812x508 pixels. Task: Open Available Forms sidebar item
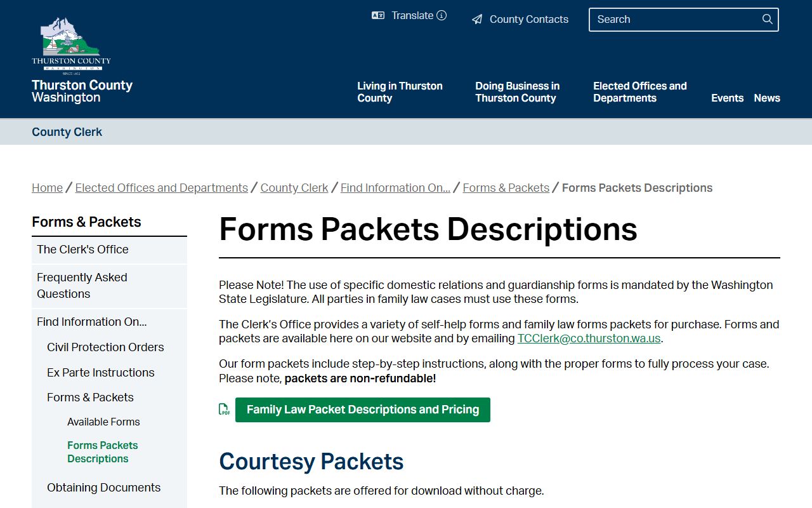(x=103, y=422)
